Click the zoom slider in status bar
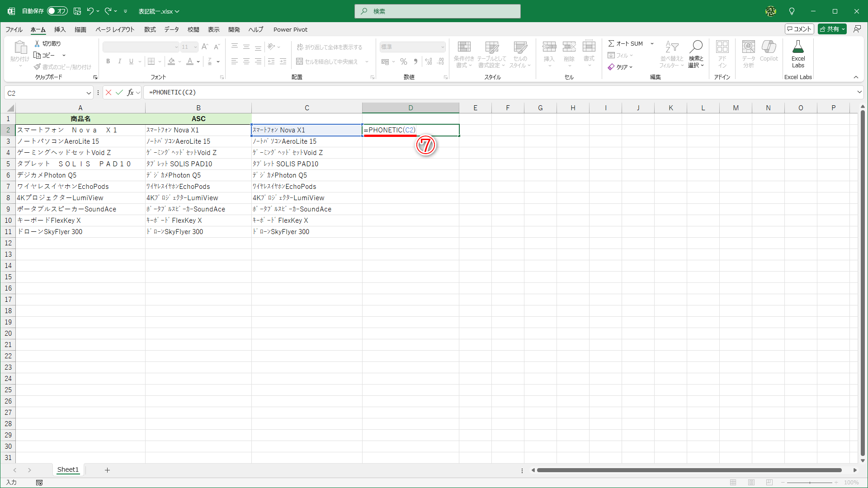This screenshot has width=868, height=488. (810, 483)
